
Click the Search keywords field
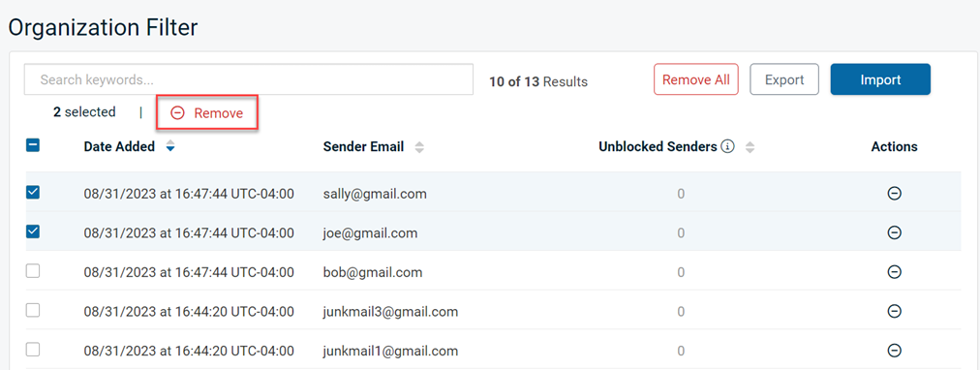pos(249,80)
